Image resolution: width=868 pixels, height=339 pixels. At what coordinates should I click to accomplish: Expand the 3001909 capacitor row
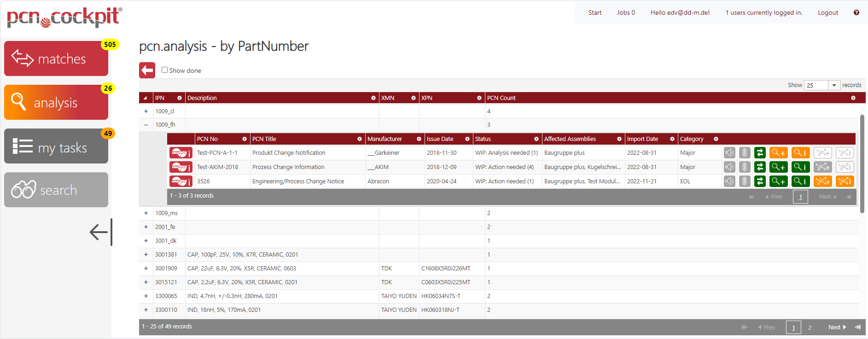pos(146,269)
